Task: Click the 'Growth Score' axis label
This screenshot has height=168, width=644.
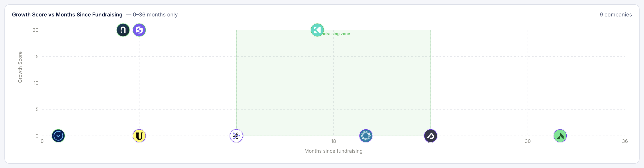Action: 20,67
